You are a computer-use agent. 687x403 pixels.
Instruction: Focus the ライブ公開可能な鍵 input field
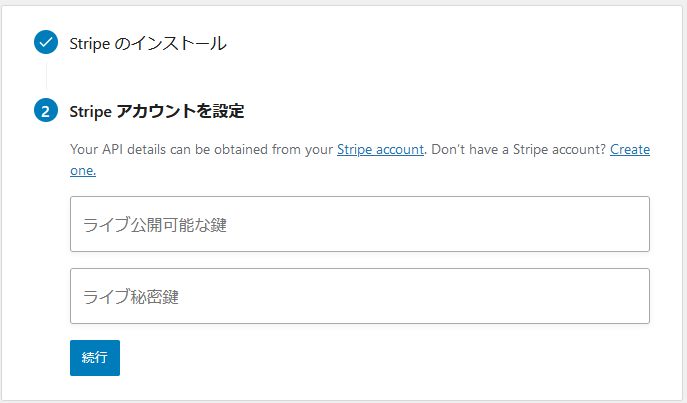(x=360, y=224)
